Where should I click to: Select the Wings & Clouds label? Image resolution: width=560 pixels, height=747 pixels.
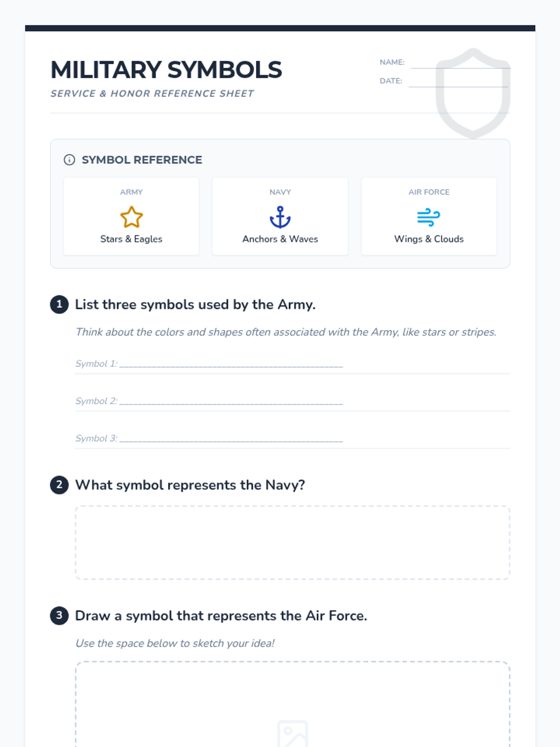[429, 239]
